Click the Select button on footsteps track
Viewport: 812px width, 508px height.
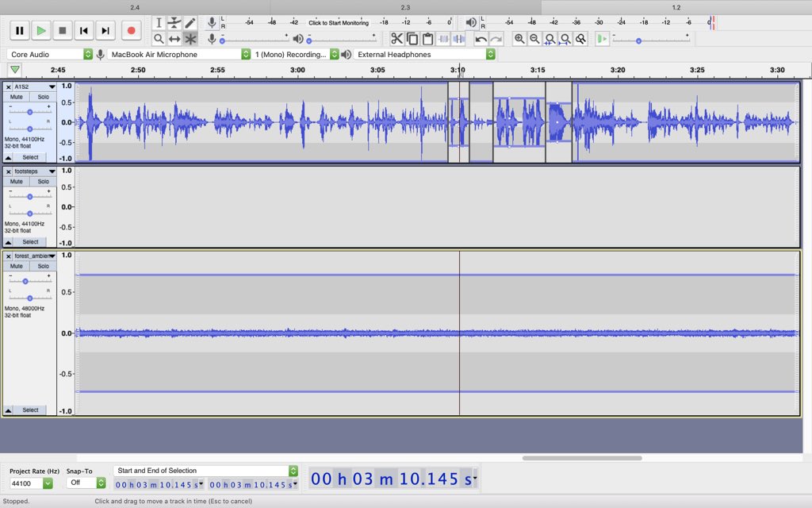(x=30, y=241)
